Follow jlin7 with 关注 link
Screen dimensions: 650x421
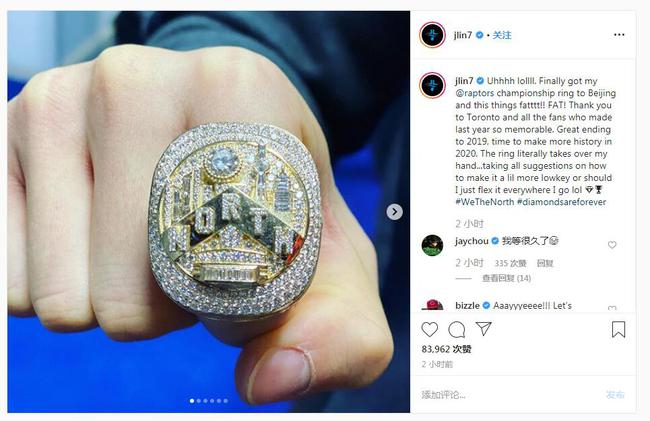point(502,35)
